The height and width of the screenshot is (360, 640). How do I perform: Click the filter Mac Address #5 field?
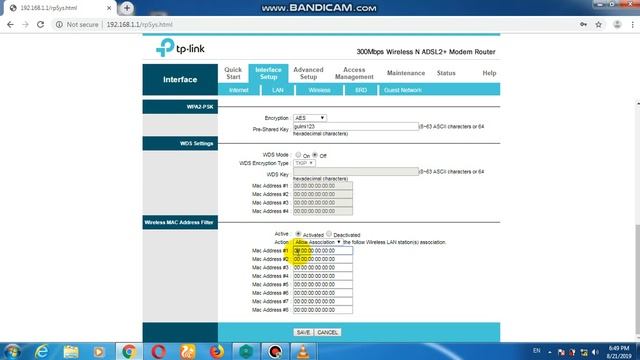323,284
